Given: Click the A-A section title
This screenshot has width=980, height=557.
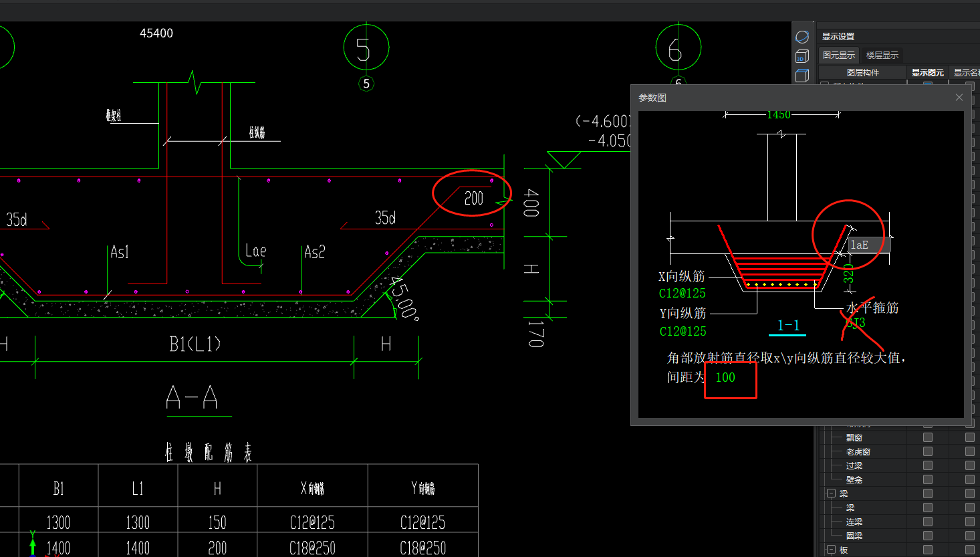Looking at the screenshot, I should (192, 398).
